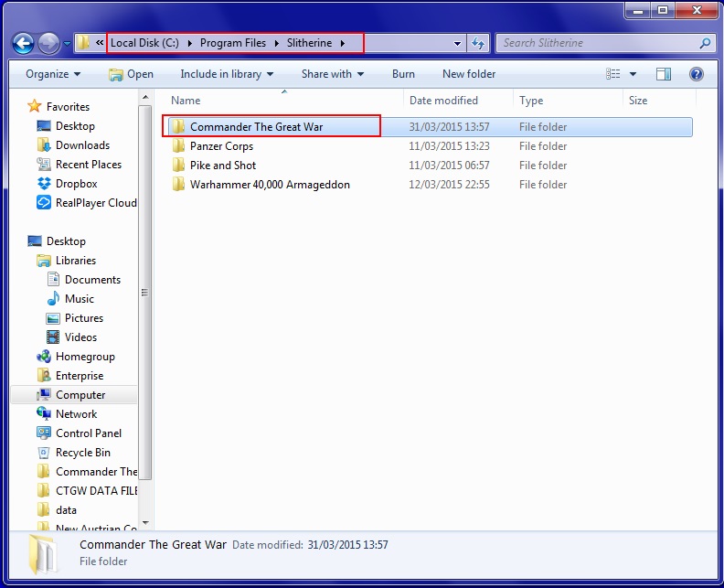Click the Forward navigation arrow
724x588 pixels.
tap(48, 43)
